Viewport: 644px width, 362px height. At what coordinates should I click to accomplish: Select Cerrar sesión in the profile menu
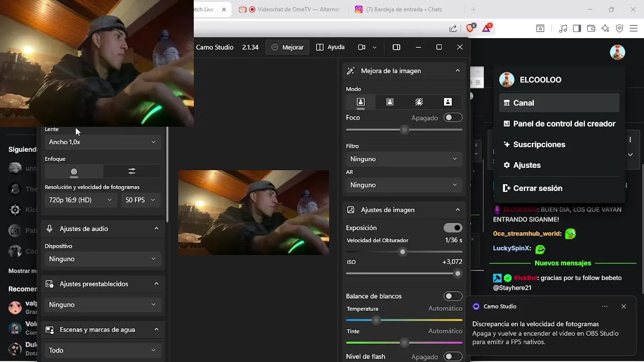[559, 188]
